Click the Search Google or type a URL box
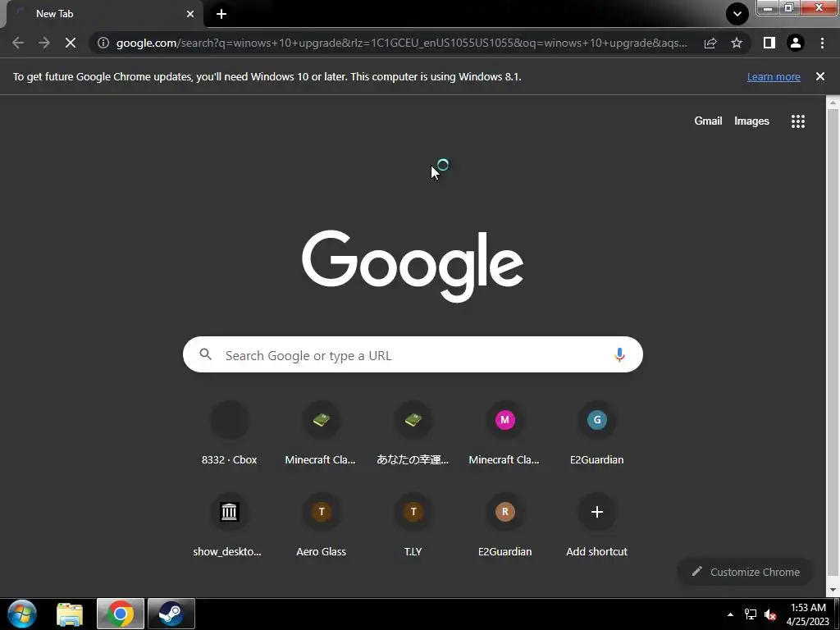Screen dimensions: 840x630 (413, 354)
